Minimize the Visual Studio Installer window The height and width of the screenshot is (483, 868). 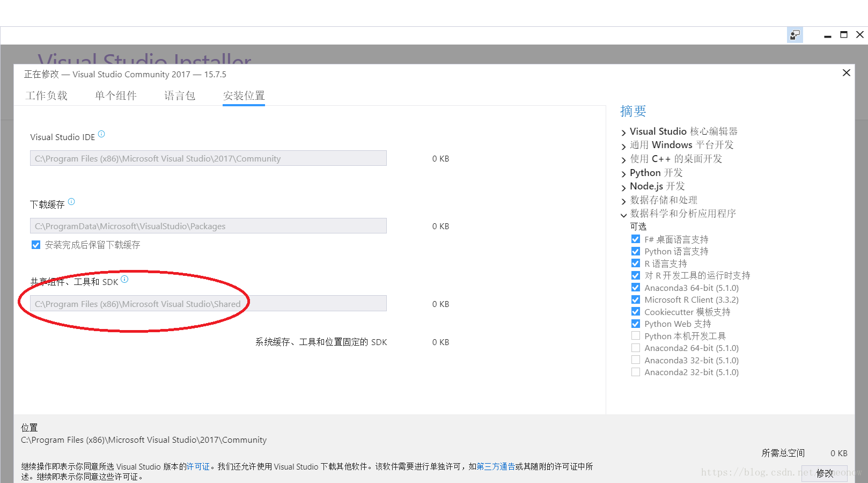point(828,35)
